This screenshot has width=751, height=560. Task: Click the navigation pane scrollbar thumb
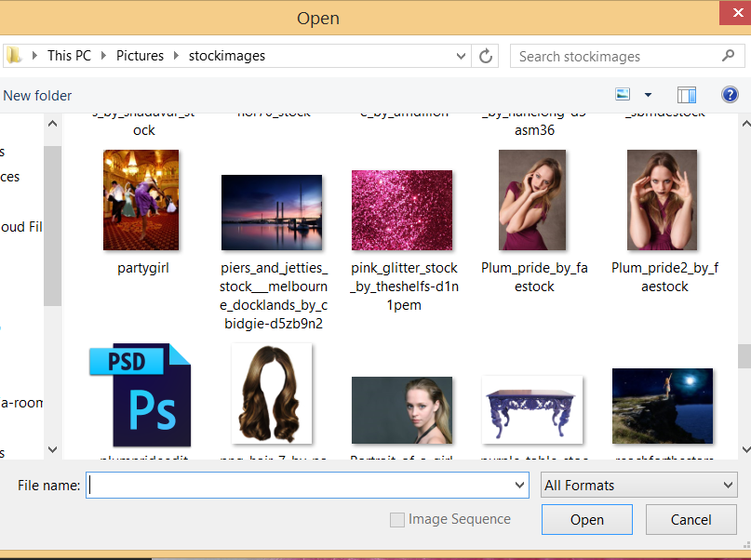53,225
